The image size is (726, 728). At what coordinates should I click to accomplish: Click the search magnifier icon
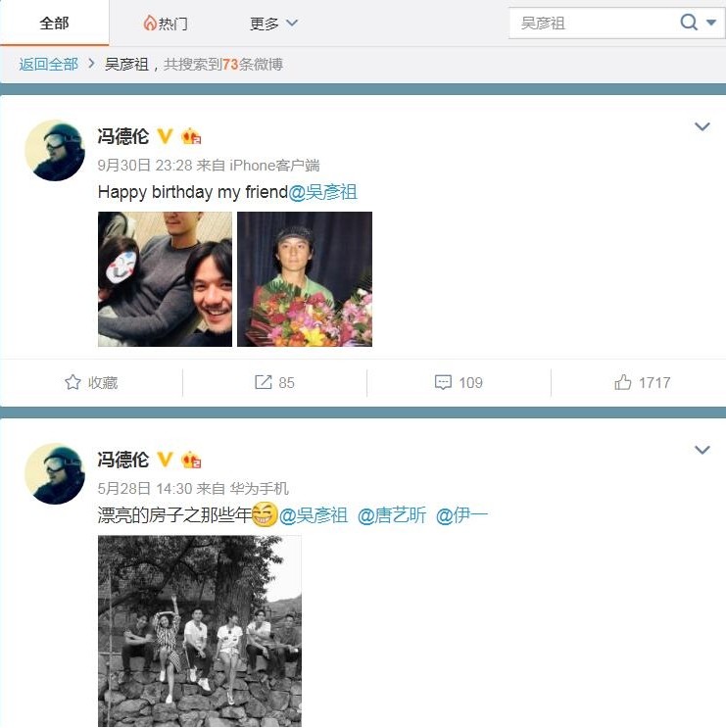coord(689,22)
